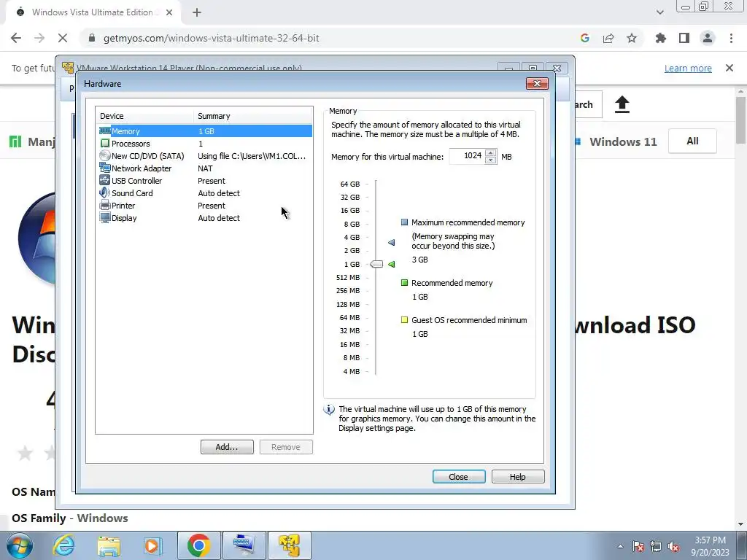Launch Internet Explorer from taskbar

coord(63,545)
